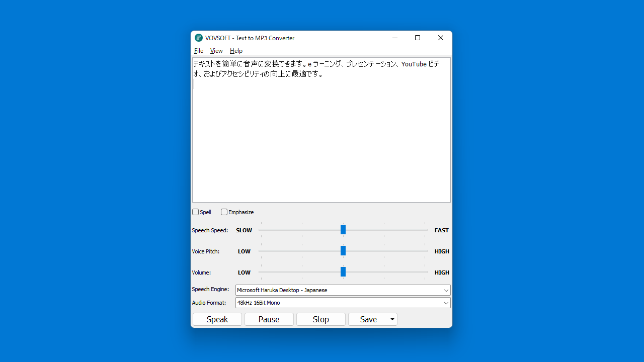644x362 pixels.
Task: Click inside the Japanese text area
Action: 321,130
